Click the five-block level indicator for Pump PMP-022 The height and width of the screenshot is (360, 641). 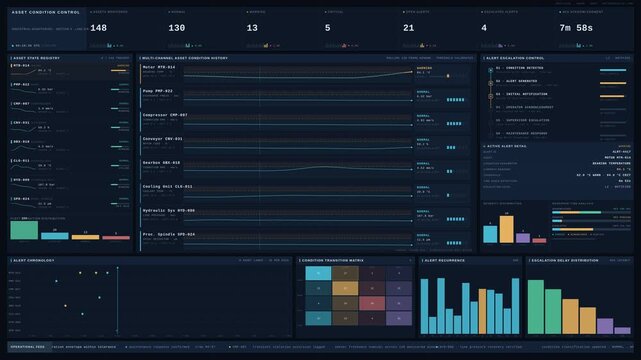point(455,100)
